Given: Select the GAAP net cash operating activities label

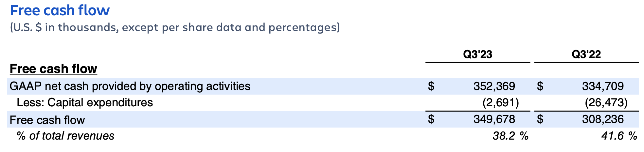Looking at the screenshot, I should coord(130,86).
